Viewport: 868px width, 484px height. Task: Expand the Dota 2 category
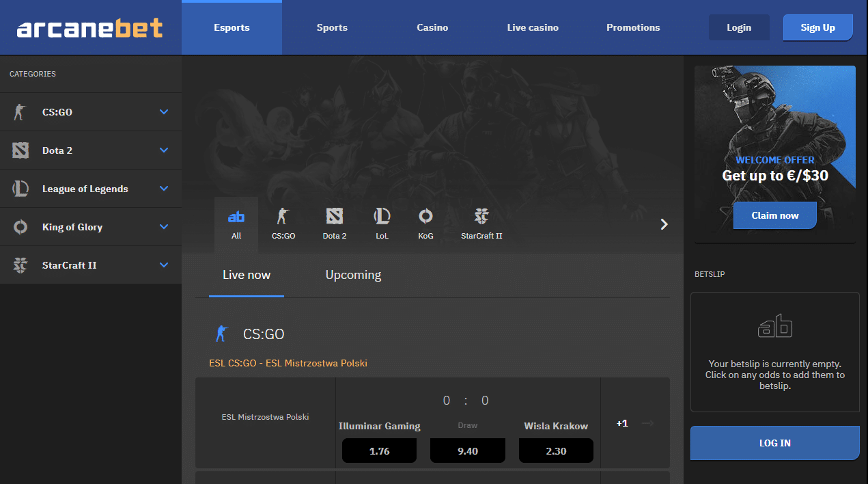click(x=164, y=150)
